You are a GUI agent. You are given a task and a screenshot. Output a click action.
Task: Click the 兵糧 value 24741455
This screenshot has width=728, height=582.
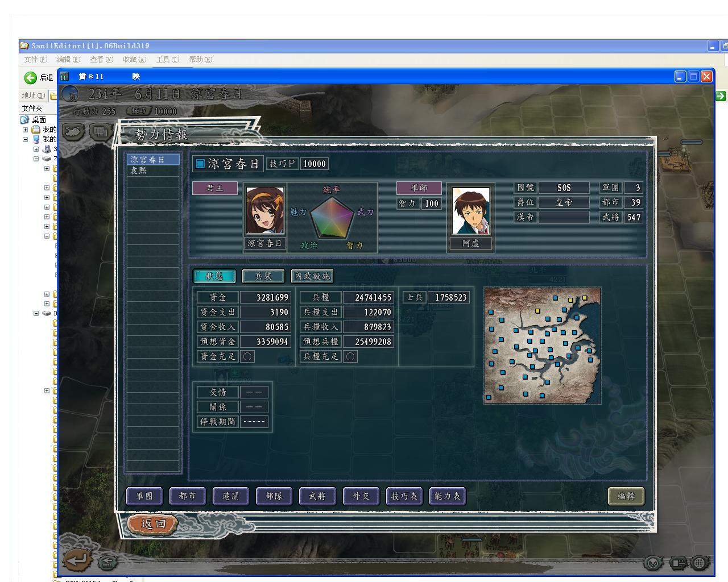coord(368,297)
